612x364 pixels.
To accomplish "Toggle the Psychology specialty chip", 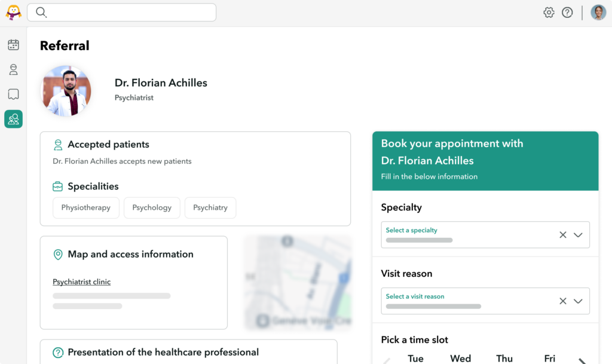I will (x=152, y=207).
